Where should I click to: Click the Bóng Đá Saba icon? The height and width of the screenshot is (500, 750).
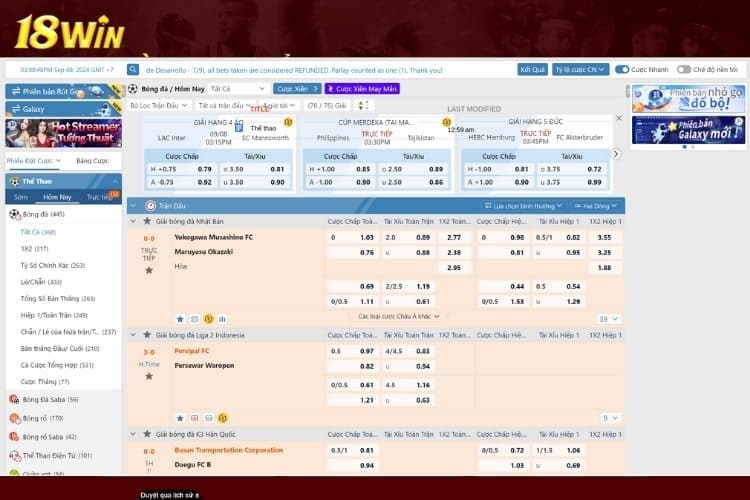14,400
